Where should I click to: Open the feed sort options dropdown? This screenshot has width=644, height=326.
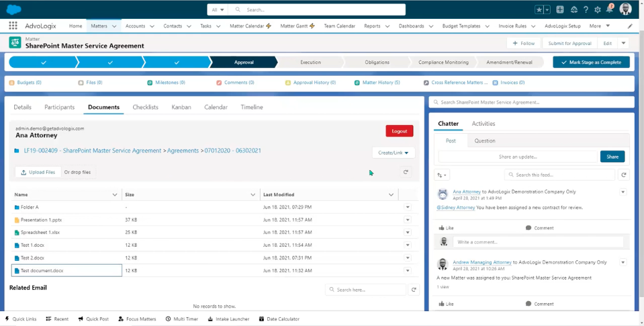point(442,175)
